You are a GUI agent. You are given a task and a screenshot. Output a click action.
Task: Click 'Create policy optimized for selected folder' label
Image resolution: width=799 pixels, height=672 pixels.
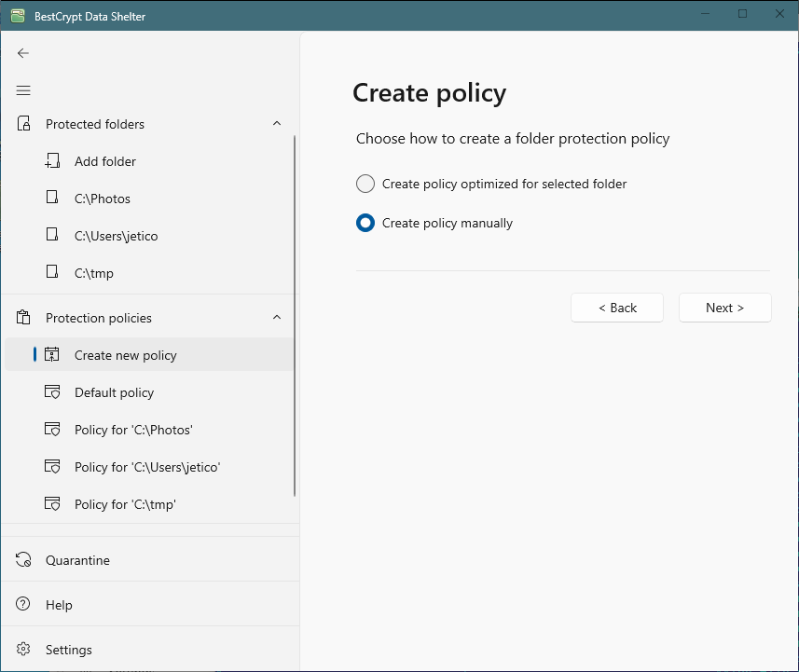point(504,184)
